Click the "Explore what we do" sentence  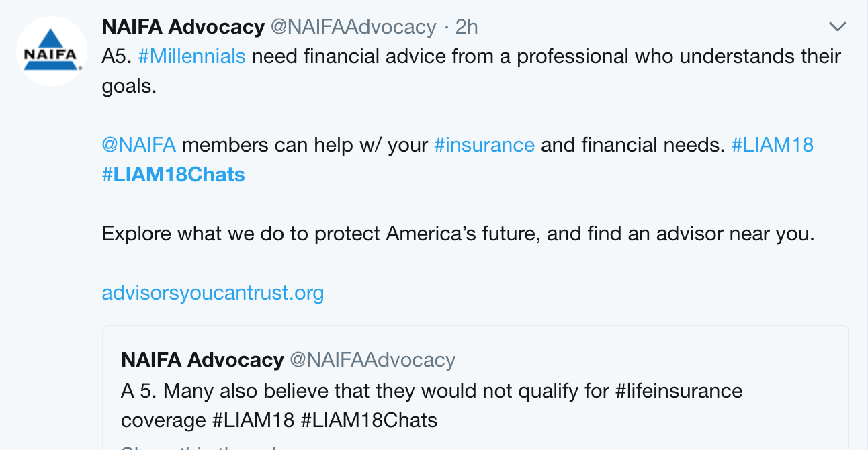tap(458, 234)
